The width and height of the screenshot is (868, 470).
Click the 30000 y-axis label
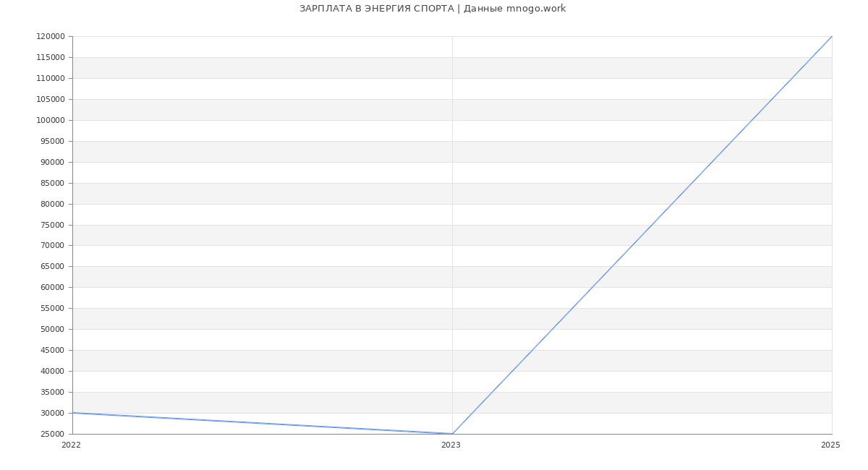click(x=53, y=414)
